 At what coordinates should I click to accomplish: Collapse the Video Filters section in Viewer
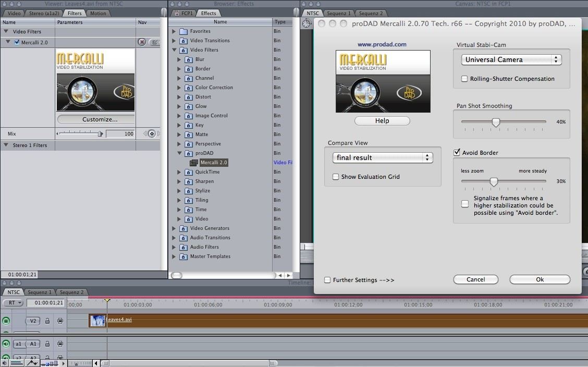6,31
